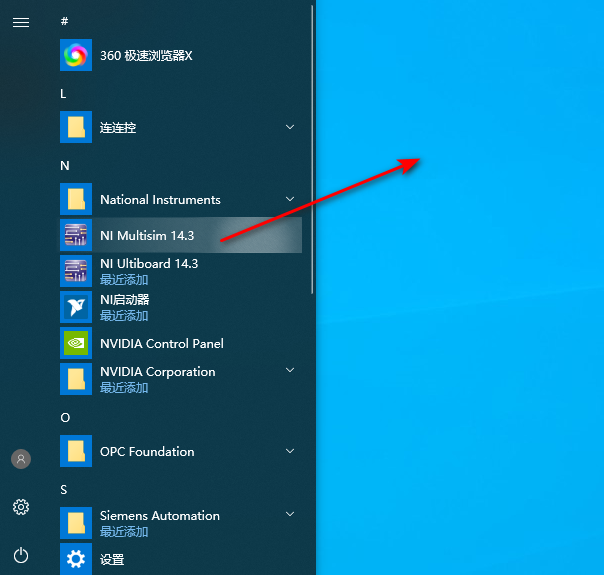Click the 'OPC Foundation' label
Image resolution: width=604 pixels, height=575 pixels.
pos(147,451)
